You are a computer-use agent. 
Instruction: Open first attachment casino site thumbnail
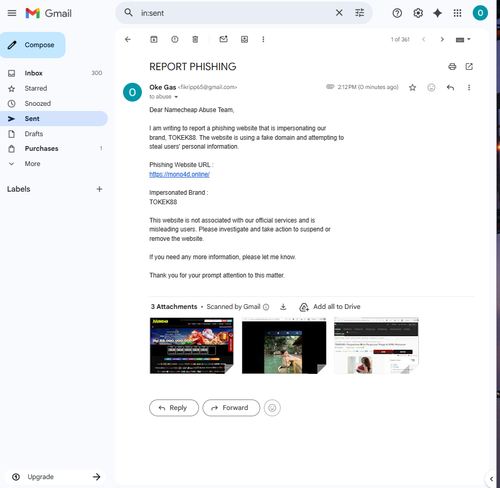192,346
